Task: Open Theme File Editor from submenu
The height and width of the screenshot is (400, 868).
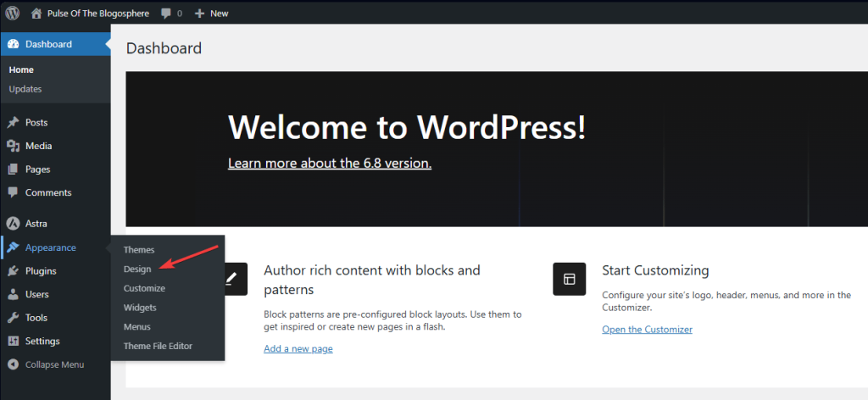Action: [x=158, y=346]
